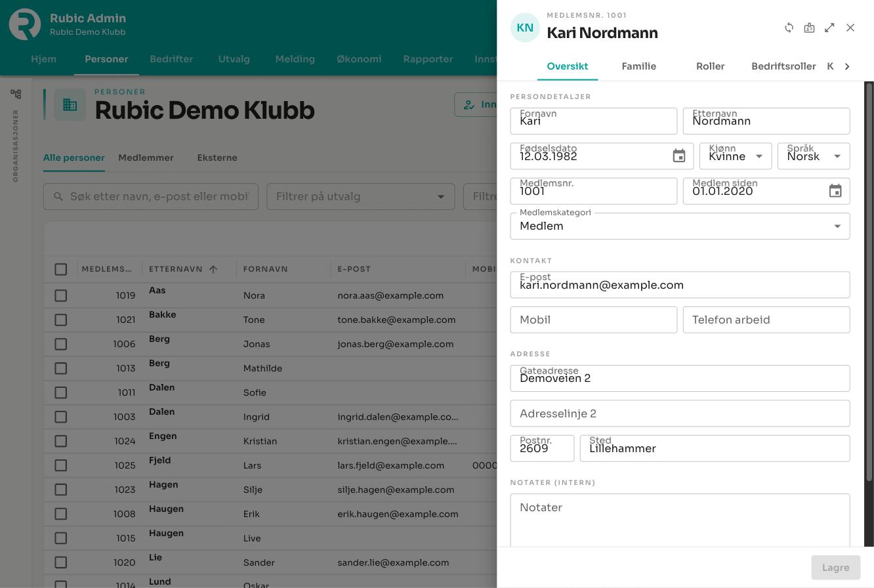Expand the member panel to full screen
Viewport: 874px width, 588px height.
(830, 28)
